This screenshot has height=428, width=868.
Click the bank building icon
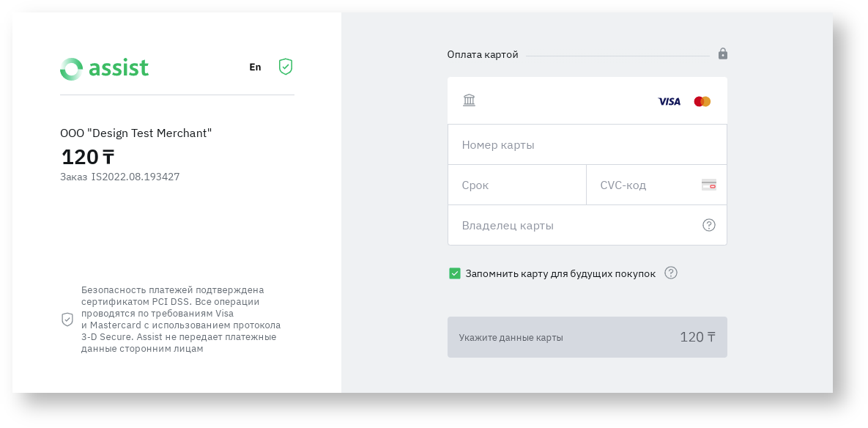coord(469,100)
